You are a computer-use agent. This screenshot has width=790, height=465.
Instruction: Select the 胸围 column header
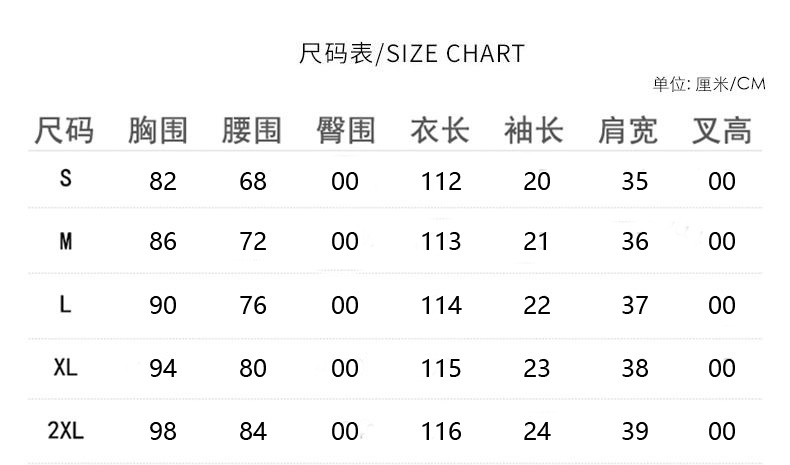click(x=158, y=131)
